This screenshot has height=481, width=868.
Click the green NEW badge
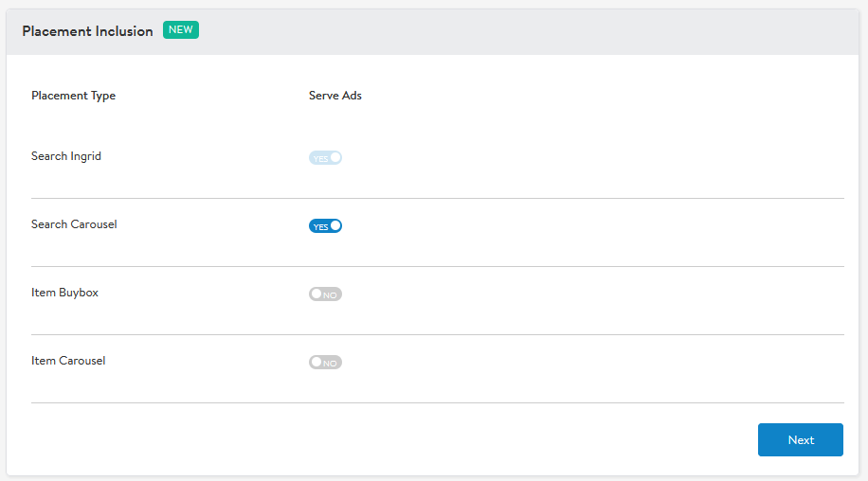(x=180, y=30)
